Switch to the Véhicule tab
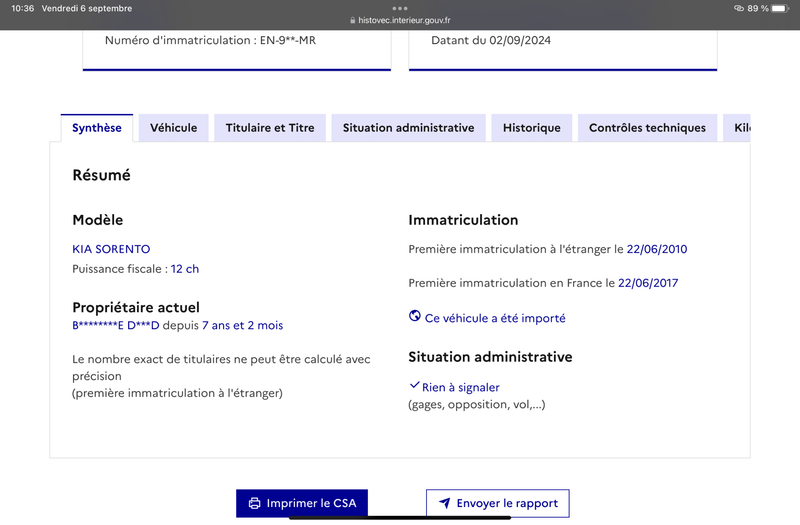Screen dimensions: 800x525 tap(173, 128)
